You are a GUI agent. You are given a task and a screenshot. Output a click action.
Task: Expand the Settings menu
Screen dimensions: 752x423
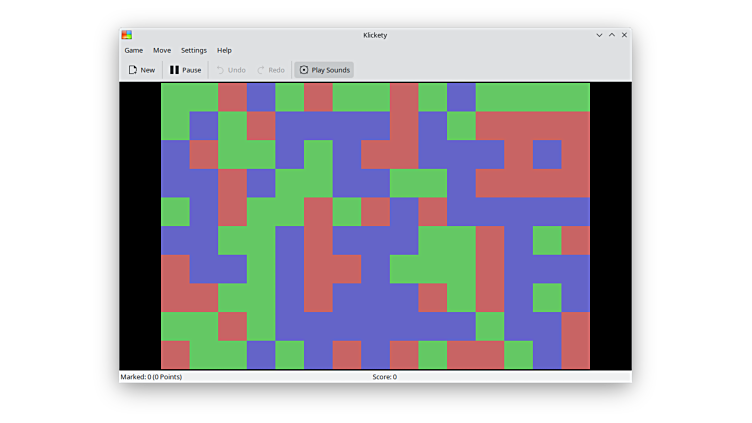[x=194, y=50]
